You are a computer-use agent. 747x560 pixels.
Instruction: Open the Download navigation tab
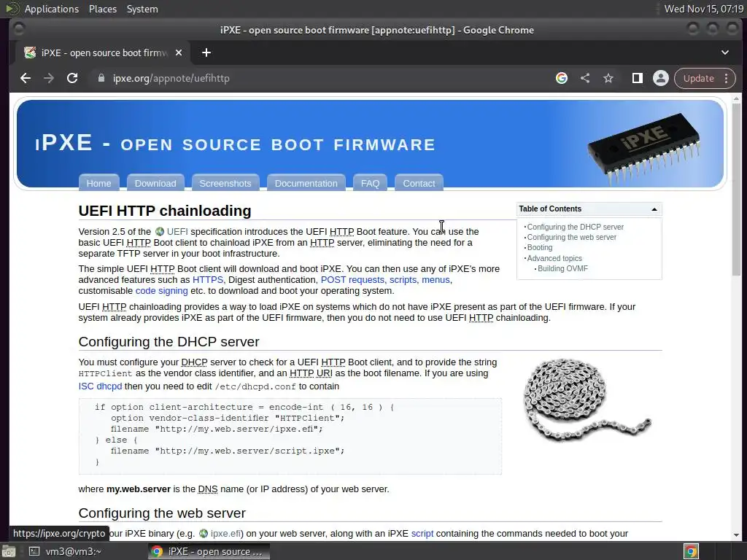pos(155,183)
